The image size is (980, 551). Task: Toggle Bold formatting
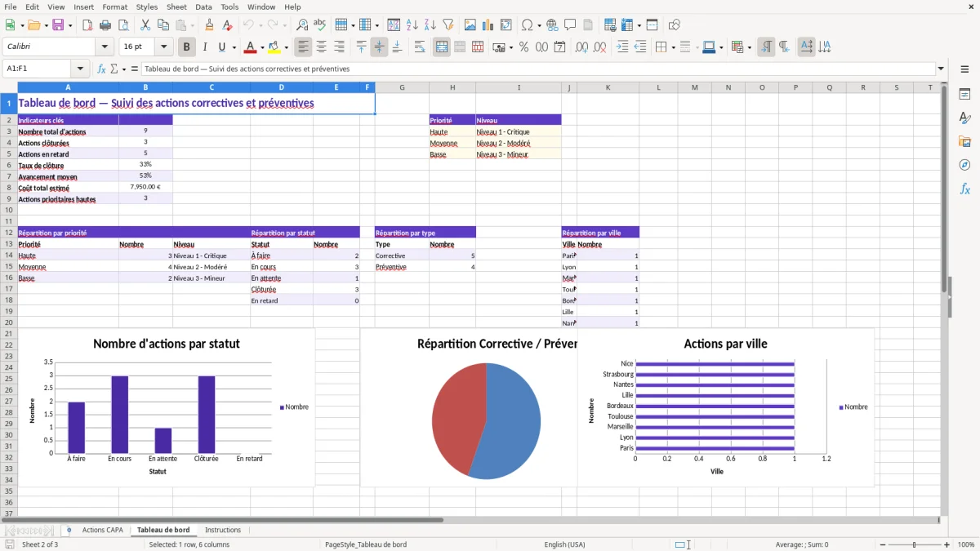(x=186, y=47)
